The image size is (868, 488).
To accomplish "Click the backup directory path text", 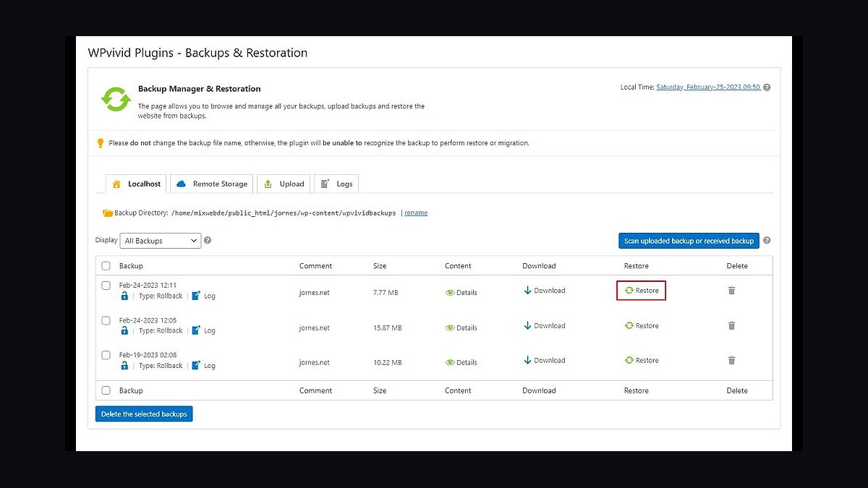I will [x=284, y=213].
